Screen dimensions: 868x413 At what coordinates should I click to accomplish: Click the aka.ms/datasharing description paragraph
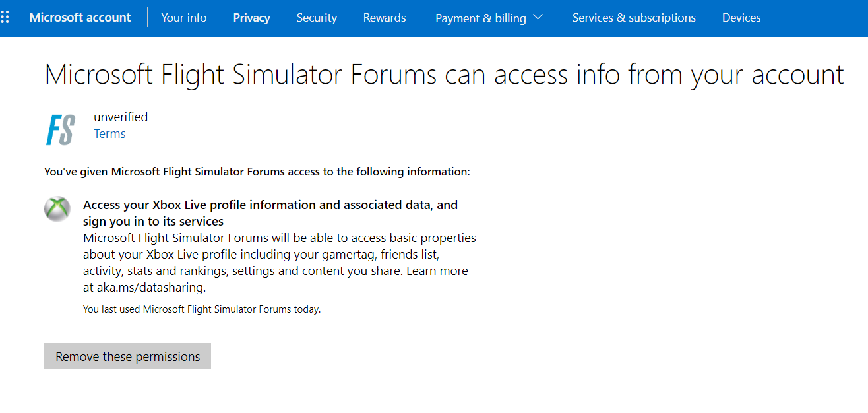(279, 263)
